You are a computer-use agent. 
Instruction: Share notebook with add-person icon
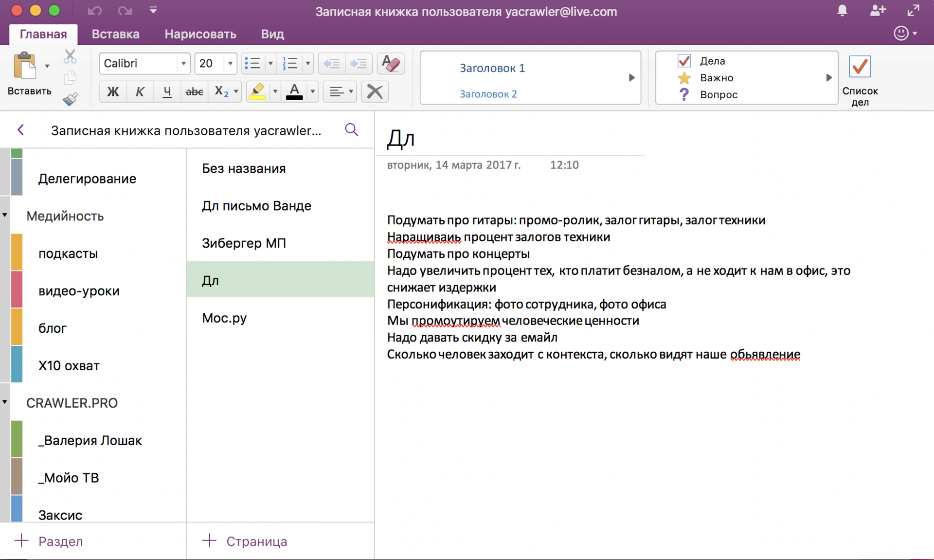click(x=878, y=10)
